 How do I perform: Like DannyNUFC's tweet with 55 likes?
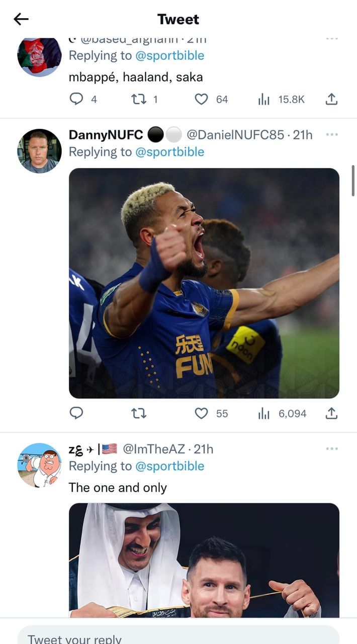[x=201, y=413]
